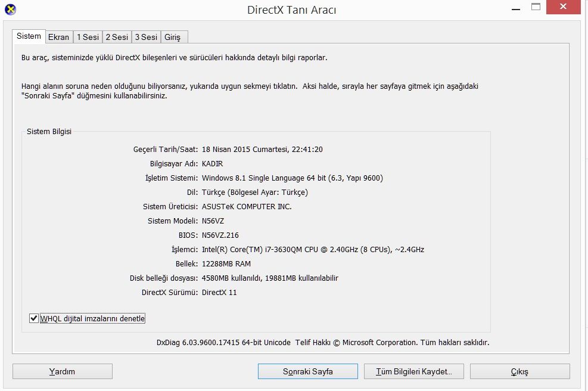Click the Intel Core i7-3630QM processor value

(x=313, y=250)
